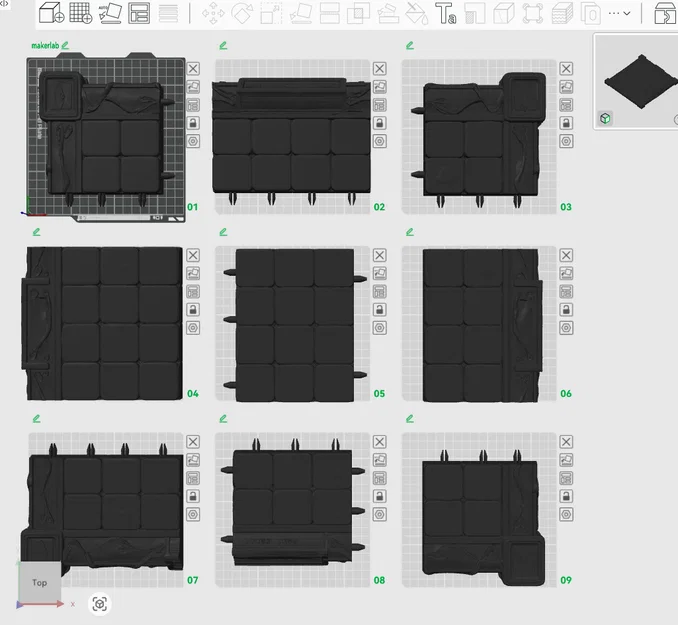Arrange objects on plate 09

click(x=566, y=478)
